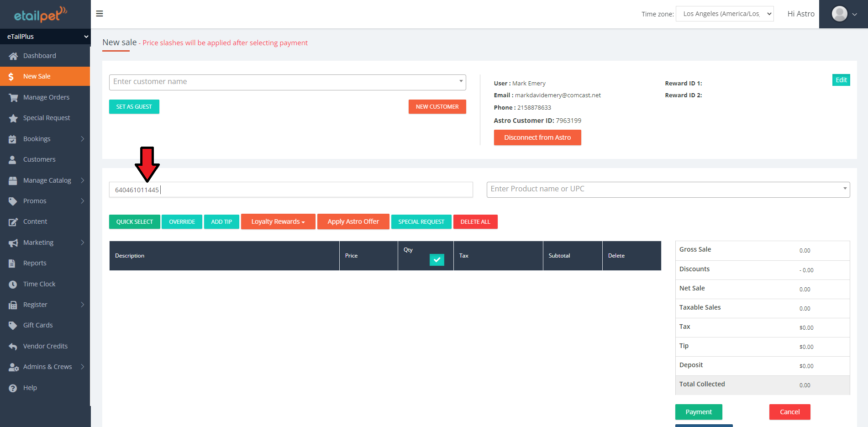Viewport: 868px width, 427px height.
Task: Click the UPC barcode input field
Action: [290, 190]
